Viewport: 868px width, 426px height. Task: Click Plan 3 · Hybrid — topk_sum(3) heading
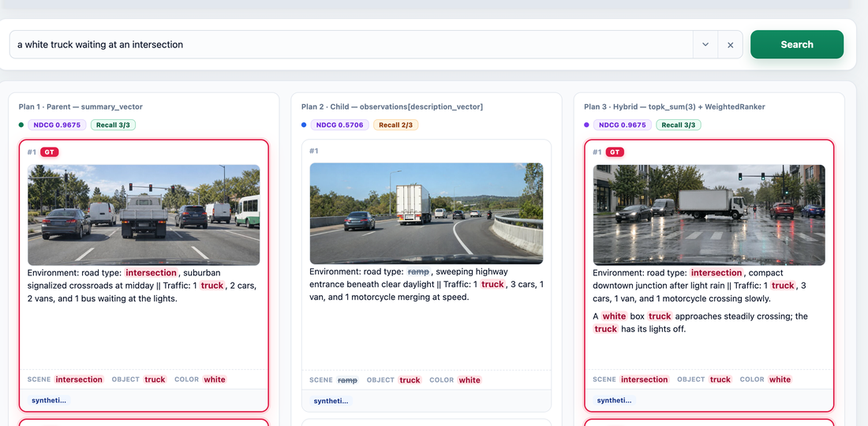coord(675,106)
